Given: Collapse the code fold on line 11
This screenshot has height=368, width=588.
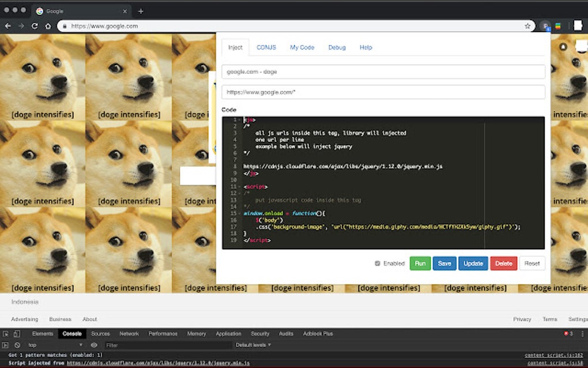Looking at the screenshot, I should pos(240,186).
